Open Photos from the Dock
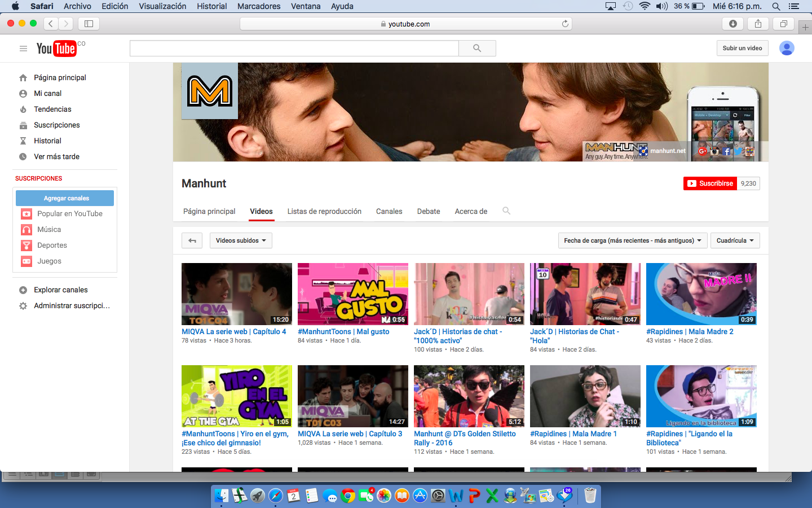 (384, 496)
